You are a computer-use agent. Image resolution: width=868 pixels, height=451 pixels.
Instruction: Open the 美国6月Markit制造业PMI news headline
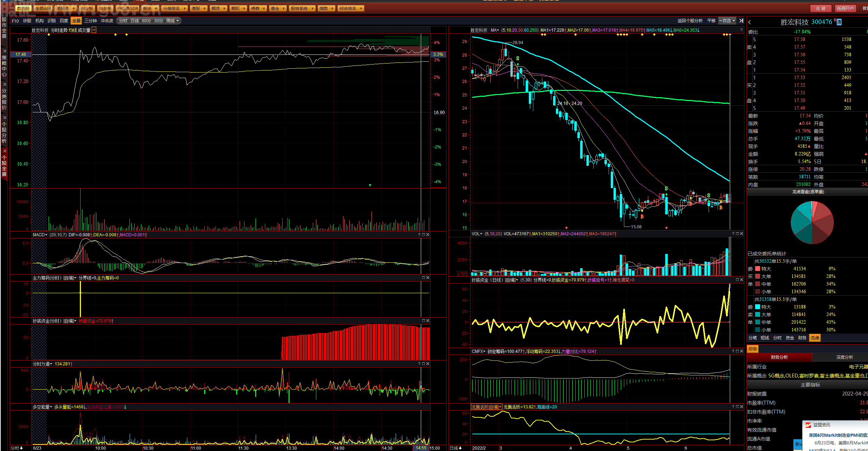[x=838, y=435]
